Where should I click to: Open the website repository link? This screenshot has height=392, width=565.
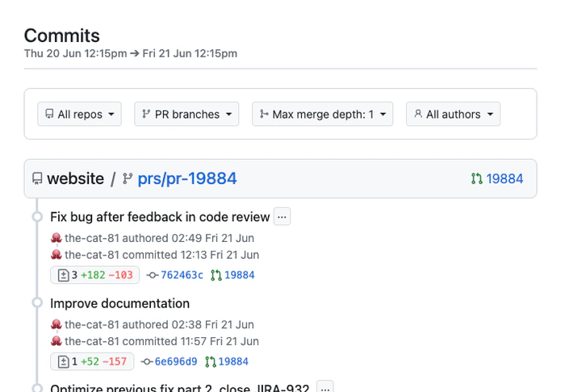point(75,178)
